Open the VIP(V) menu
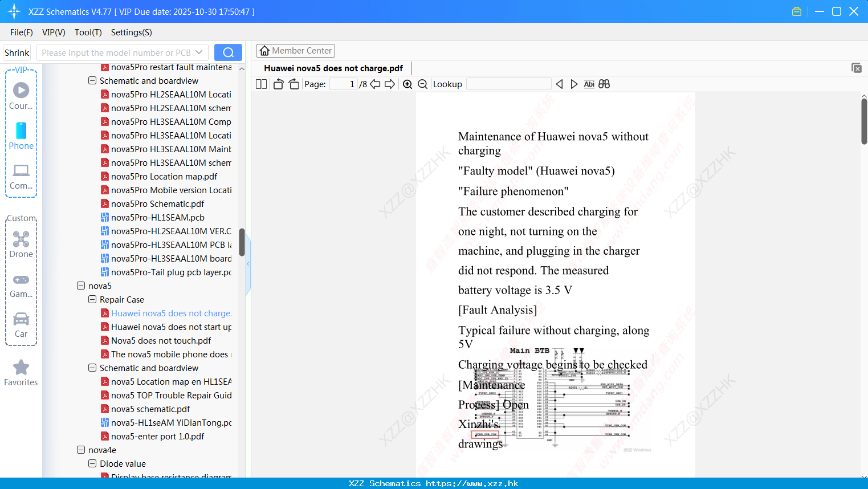Screen dimensions: 868x489 54,32
